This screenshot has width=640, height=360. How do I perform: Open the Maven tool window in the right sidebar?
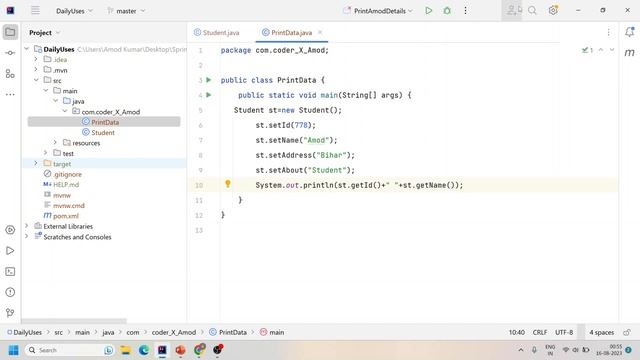coord(629,53)
